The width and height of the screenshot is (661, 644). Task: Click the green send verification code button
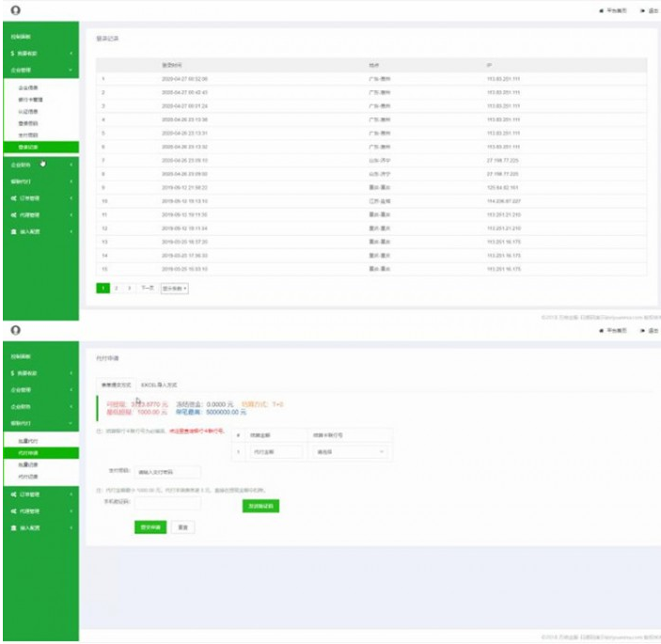260,506
